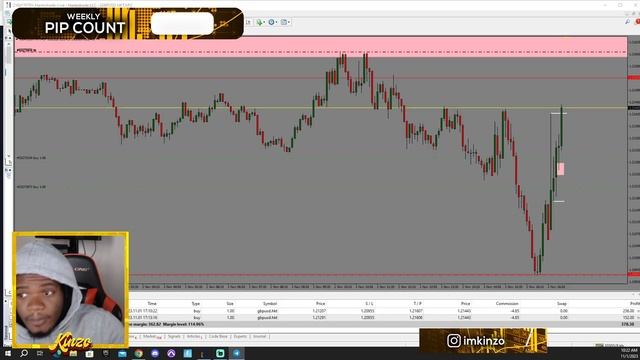
Task: Open Discord from the taskbar
Action: point(155,353)
